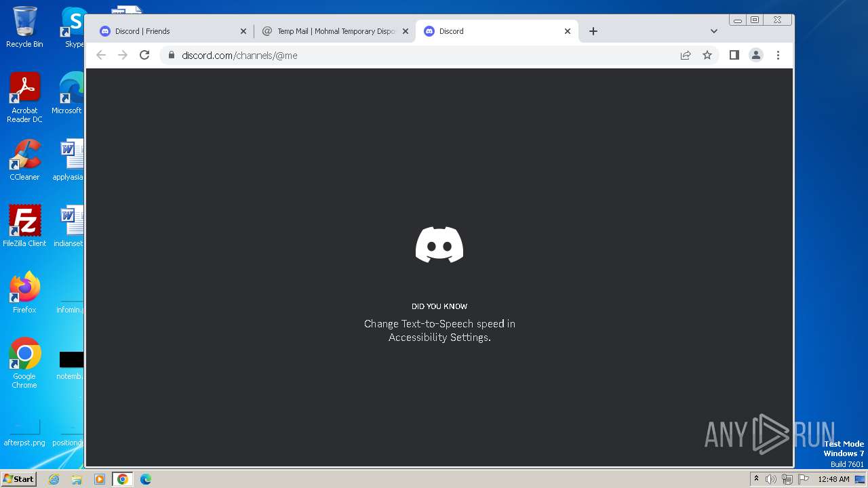Close the active Discord tab
The image size is (868, 488).
[568, 31]
